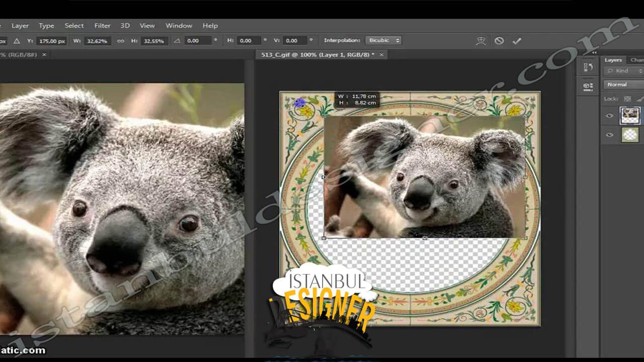Open the 3D menu
Screen dimensions: 644x362
[125, 26]
